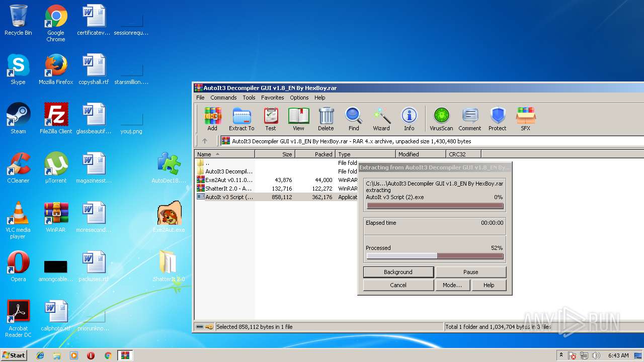The image size is (644, 362).
Task: Open Internet Explorer from the taskbar
Action: pos(40,355)
